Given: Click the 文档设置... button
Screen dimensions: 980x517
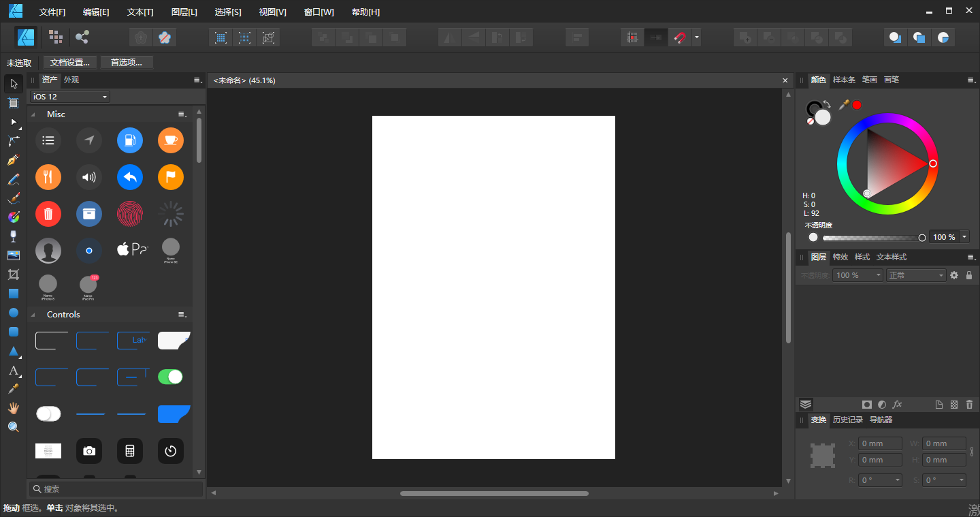Looking at the screenshot, I should 70,63.
